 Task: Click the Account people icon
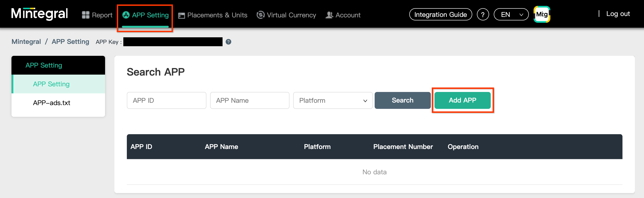pyautogui.click(x=329, y=15)
